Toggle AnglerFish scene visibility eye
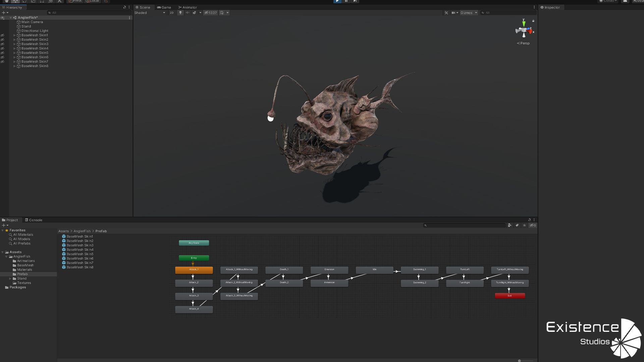This screenshot has width=644, height=362. tap(2, 18)
